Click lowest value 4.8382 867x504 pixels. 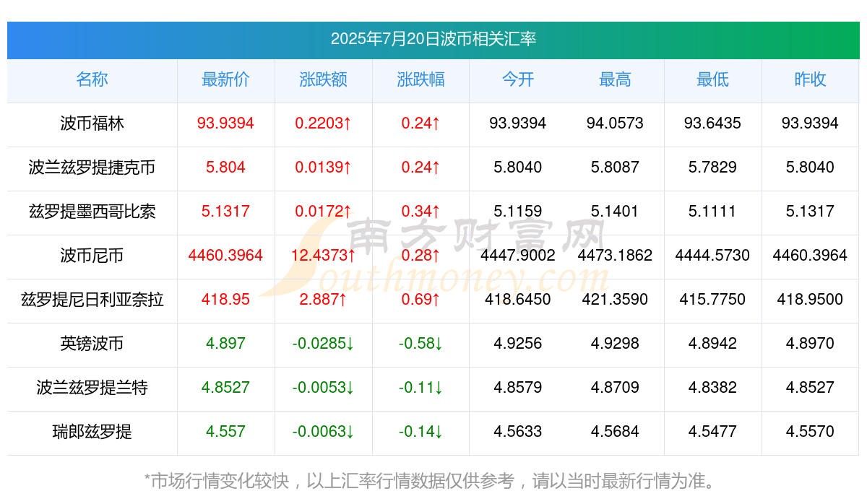tap(712, 388)
